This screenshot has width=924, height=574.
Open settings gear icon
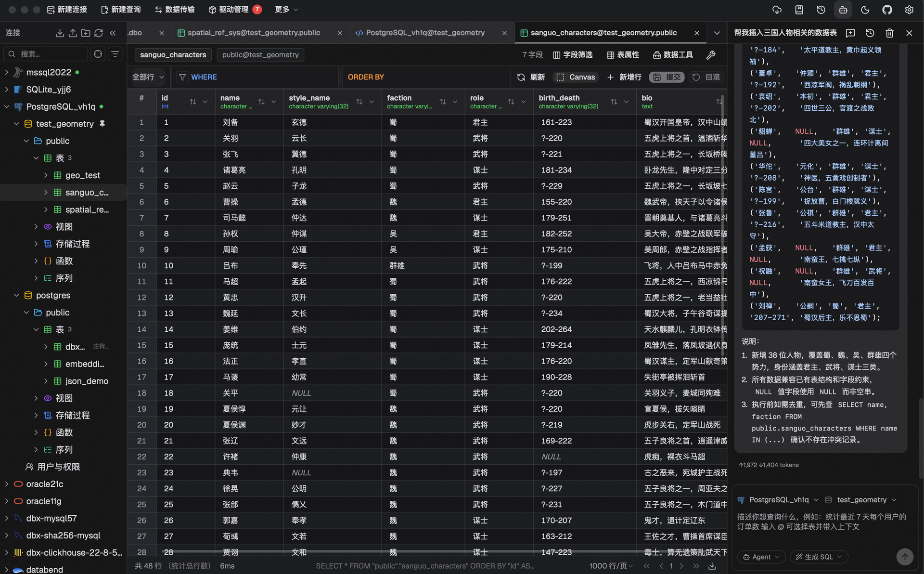point(909,10)
